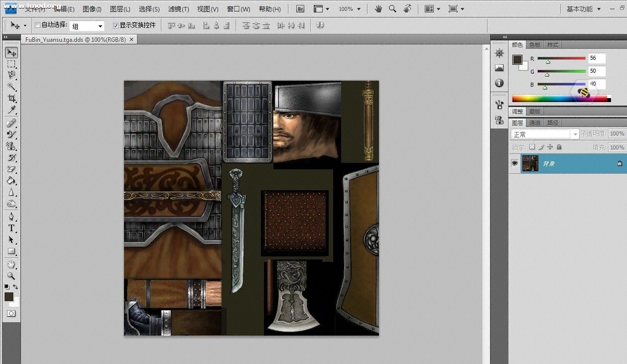Screen dimensions: 627x364
Task: Select the Pen tool
Action: click(x=11, y=217)
